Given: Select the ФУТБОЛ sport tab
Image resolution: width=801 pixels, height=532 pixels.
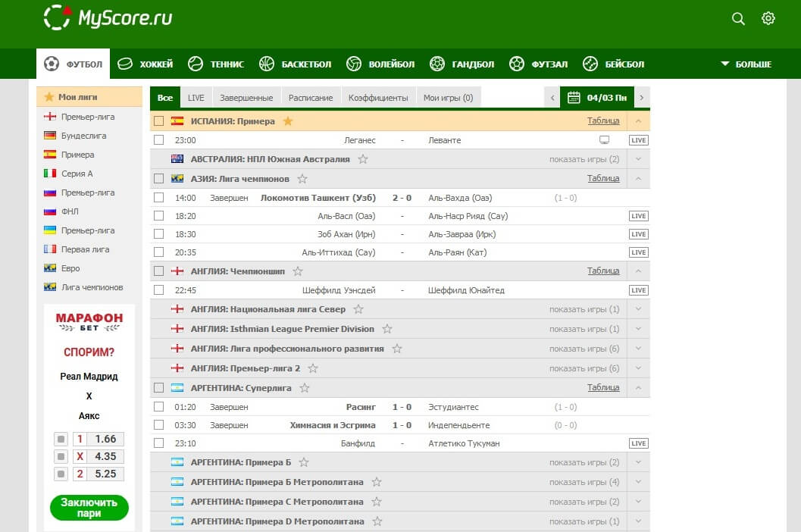Looking at the screenshot, I should point(73,64).
